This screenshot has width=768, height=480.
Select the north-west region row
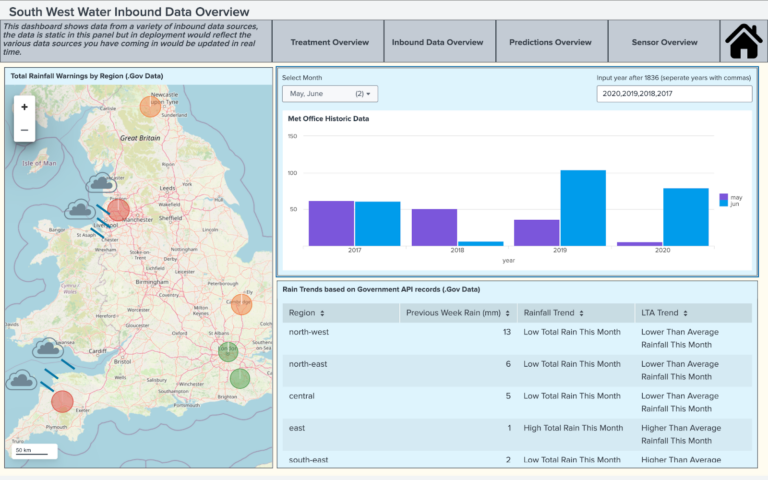(x=517, y=338)
